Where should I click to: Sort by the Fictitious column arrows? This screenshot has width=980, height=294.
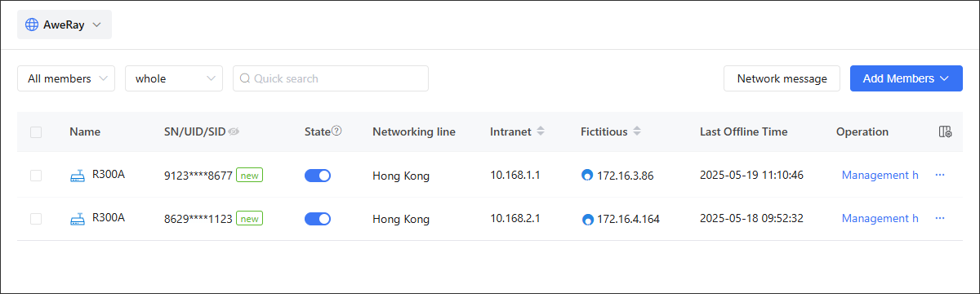(637, 131)
